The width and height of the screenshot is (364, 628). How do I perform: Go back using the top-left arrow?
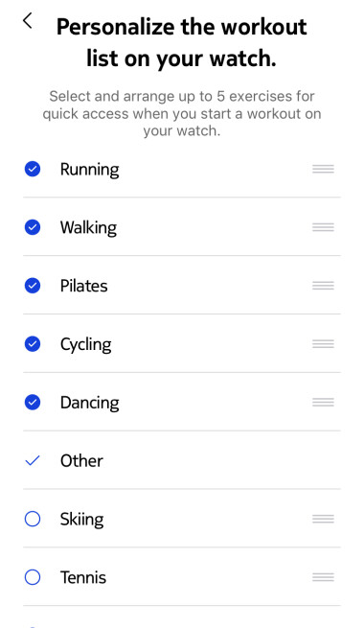[27, 21]
